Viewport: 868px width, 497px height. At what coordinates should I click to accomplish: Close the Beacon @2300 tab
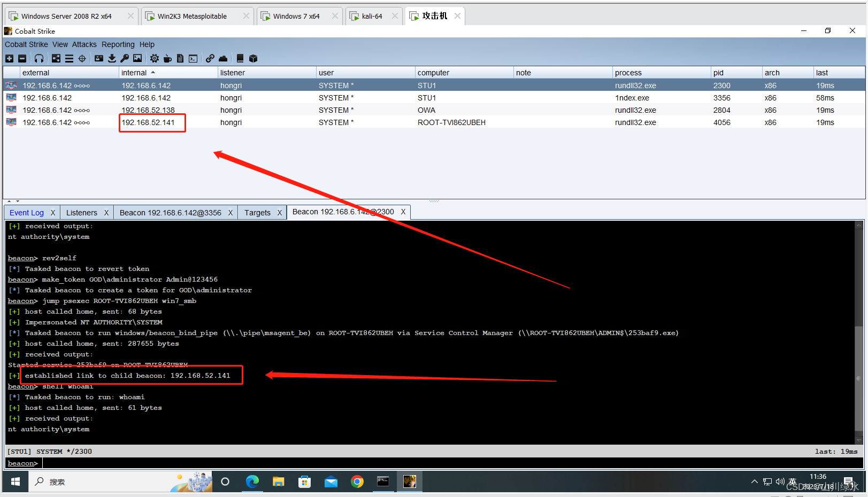coord(403,212)
